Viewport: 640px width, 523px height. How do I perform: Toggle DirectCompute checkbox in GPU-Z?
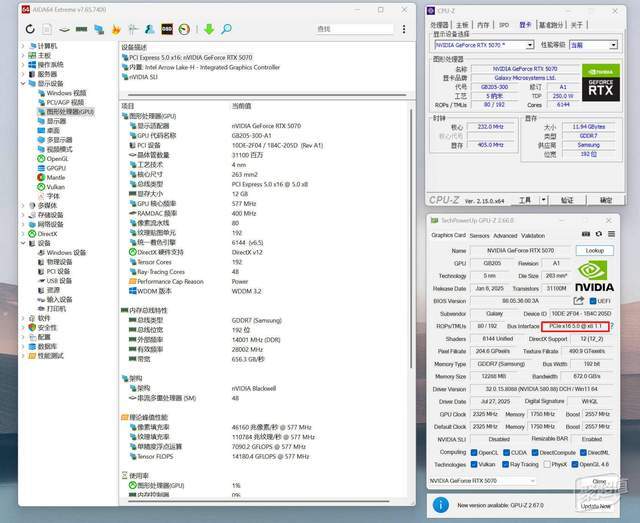[x=535, y=452]
